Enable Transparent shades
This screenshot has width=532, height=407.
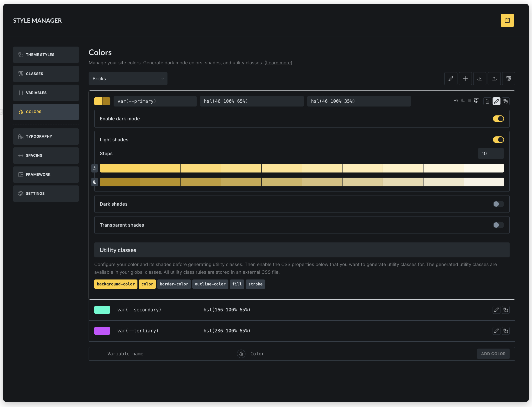[x=498, y=225]
